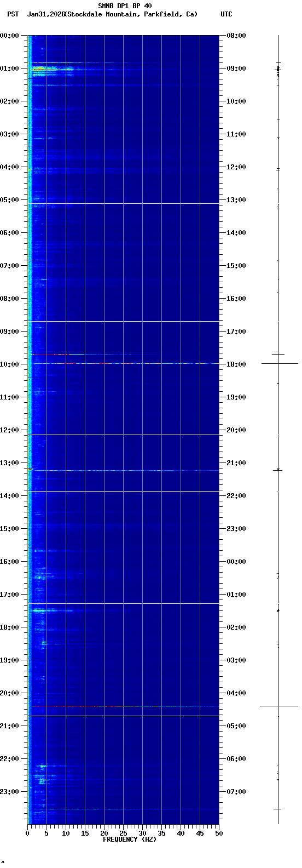Click the UTC '16:00' time label
This screenshot has height=868, width=302.
[x=236, y=299]
